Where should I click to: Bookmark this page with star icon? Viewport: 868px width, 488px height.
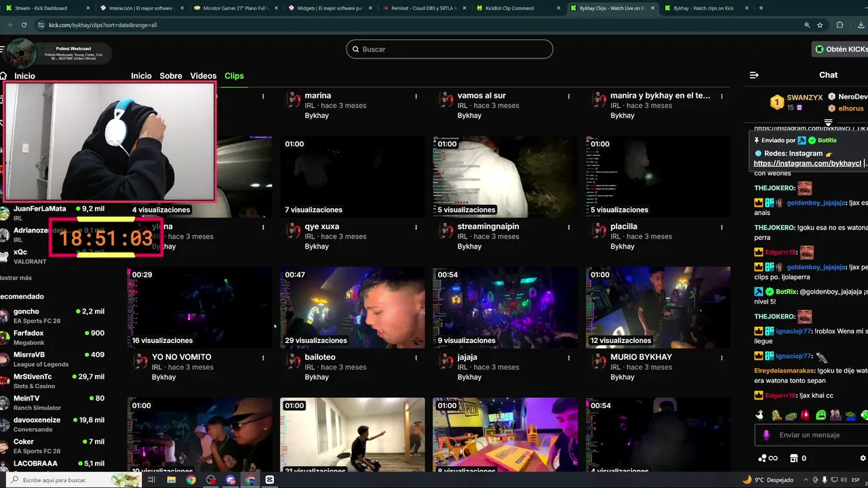pos(820,25)
